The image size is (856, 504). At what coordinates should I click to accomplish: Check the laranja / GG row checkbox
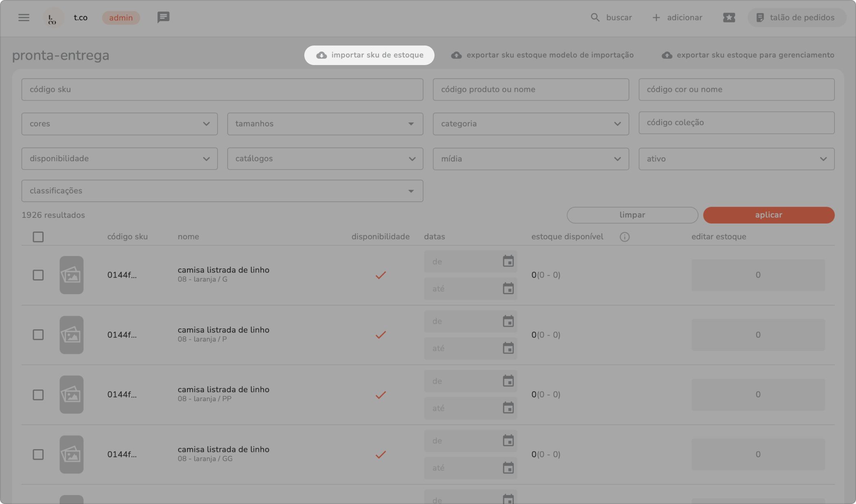tap(38, 454)
